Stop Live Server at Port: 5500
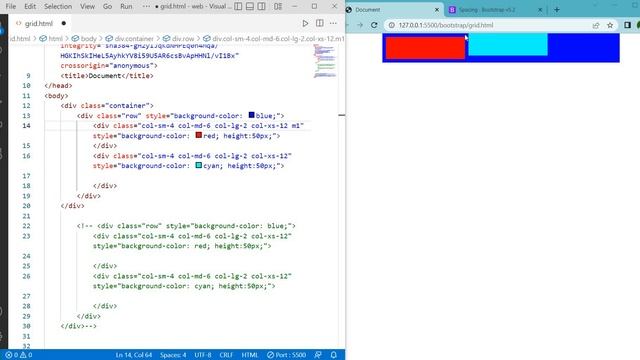Screen dimensions: 640x360 [286, 355]
